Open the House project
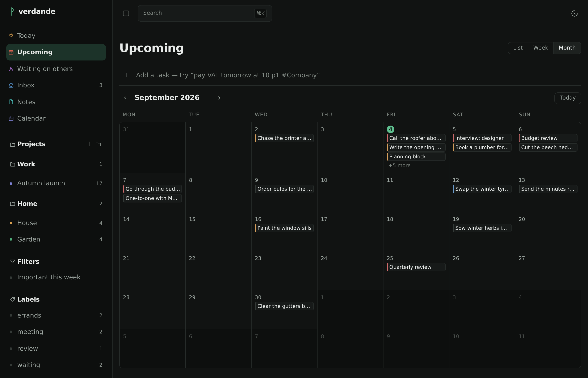 pyautogui.click(x=56, y=223)
